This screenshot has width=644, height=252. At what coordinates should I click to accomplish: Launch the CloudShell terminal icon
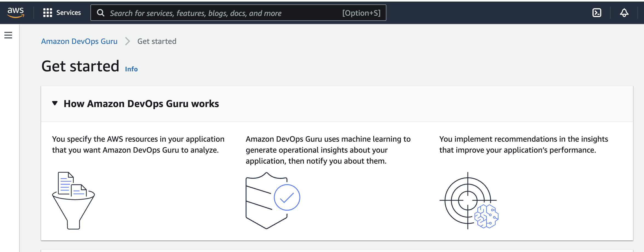coord(597,13)
